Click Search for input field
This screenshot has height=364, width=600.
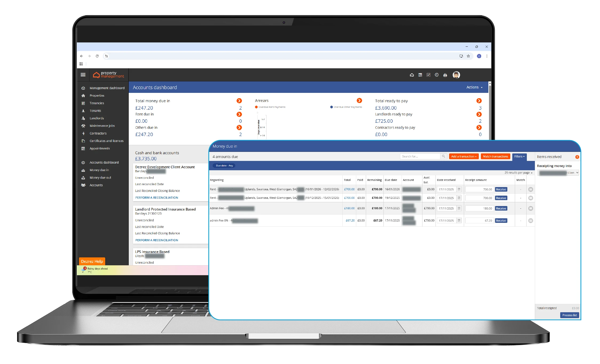420,156
